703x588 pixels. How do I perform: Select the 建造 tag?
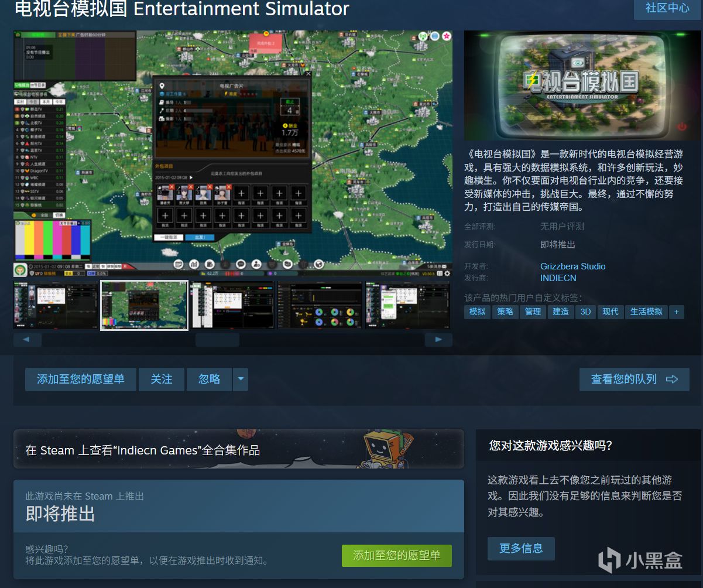pos(561,312)
